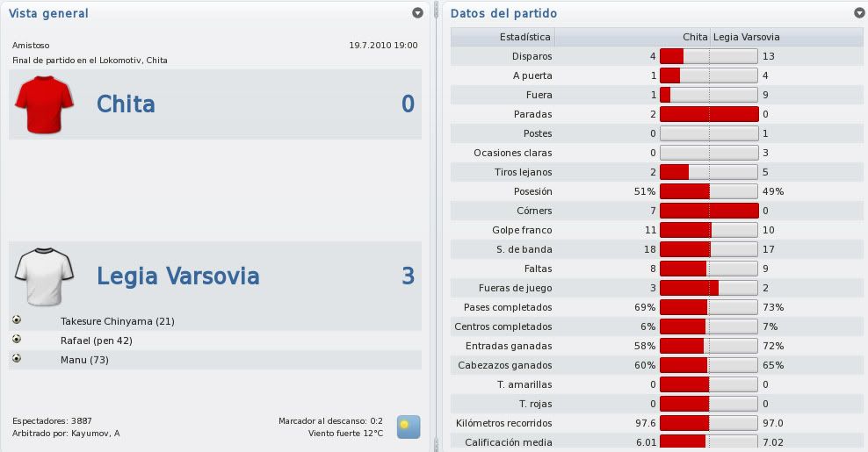Screen dimensions: 868x452
Task: Open the Datos del partido panel dropdown arrow
Action: (859, 12)
